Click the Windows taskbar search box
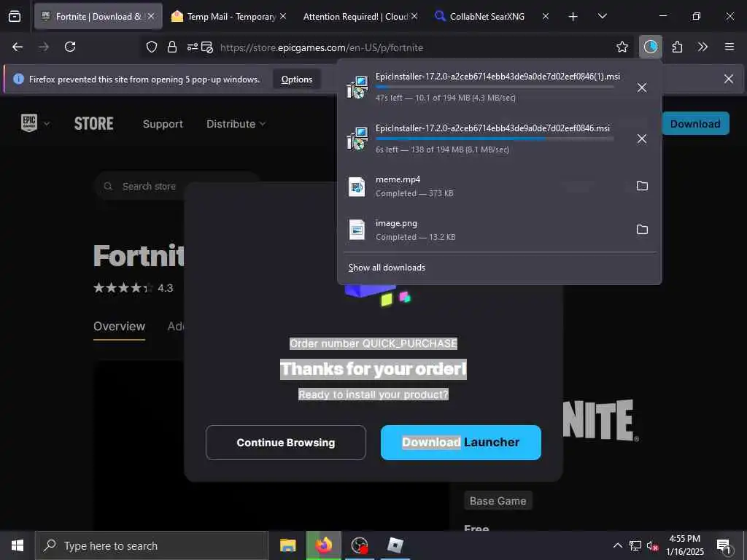 point(152,545)
